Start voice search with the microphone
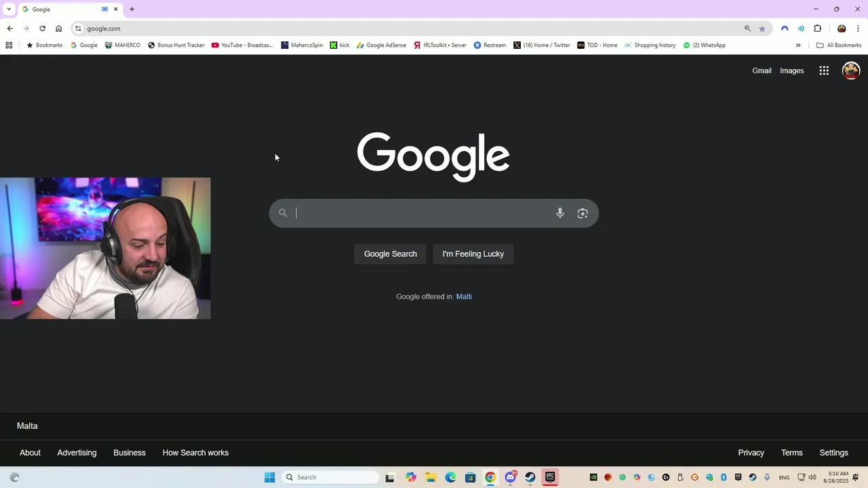 (x=560, y=213)
